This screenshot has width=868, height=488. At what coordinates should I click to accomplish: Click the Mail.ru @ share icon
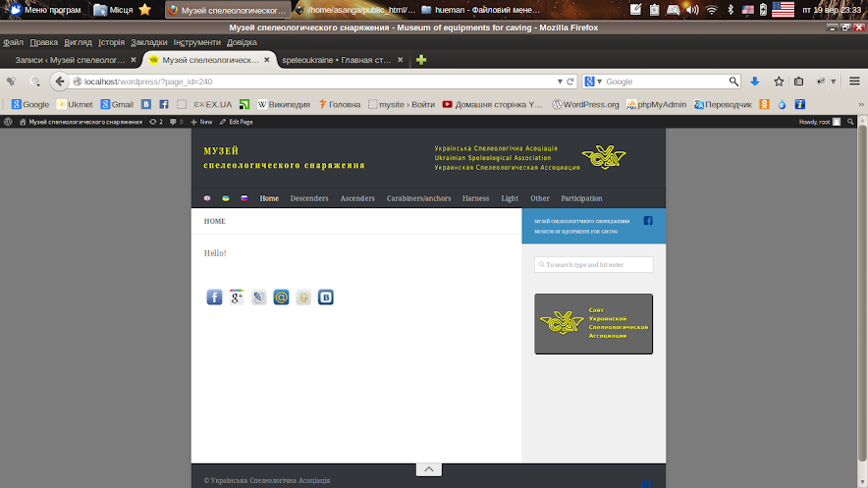coord(281,298)
